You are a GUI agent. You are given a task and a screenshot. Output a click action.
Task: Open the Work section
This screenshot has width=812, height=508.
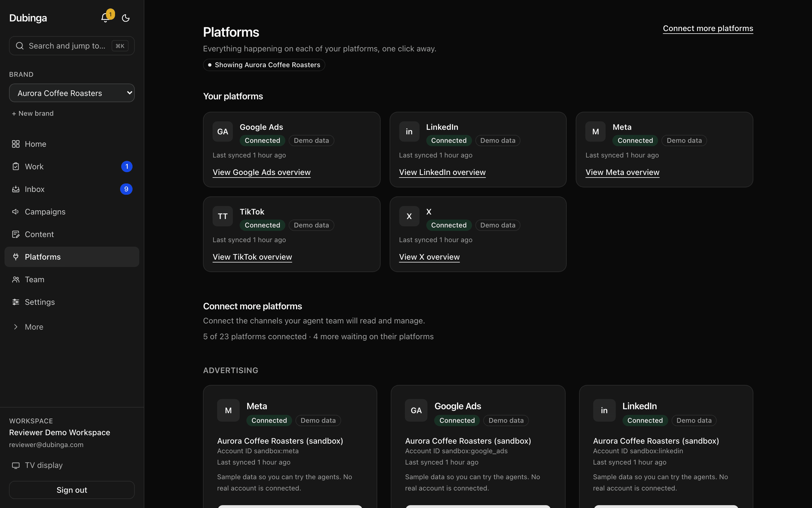pos(72,167)
